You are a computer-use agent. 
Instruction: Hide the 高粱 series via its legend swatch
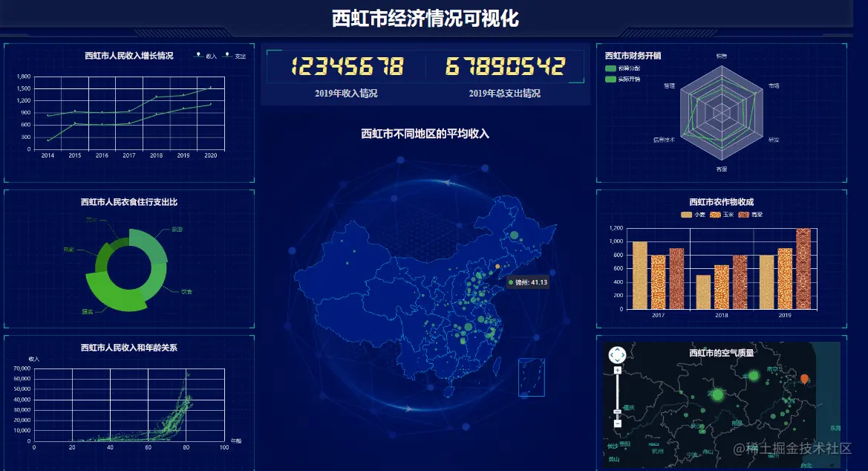(x=745, y=215)
